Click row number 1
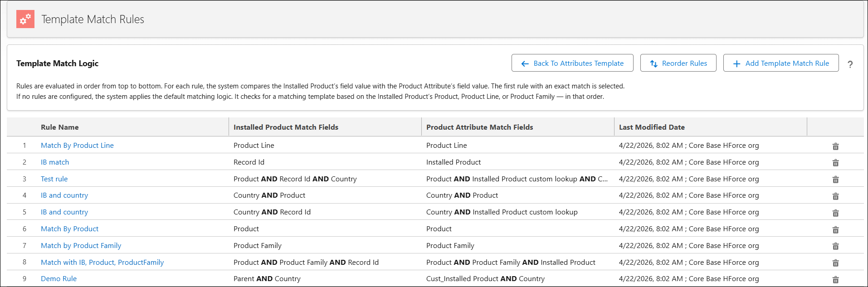The height and width of the screenshot is (287, 868). click(24, 145)
